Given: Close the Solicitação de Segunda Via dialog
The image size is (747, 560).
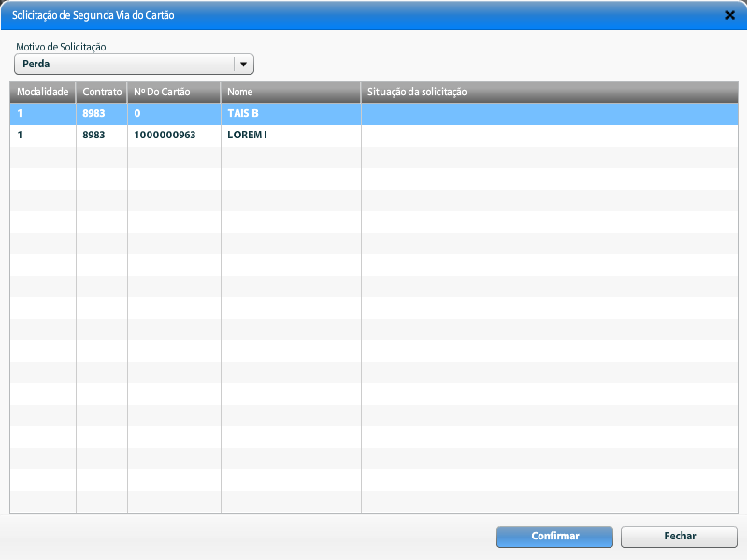Looking at the screenshot, I should tap(730, 15).
